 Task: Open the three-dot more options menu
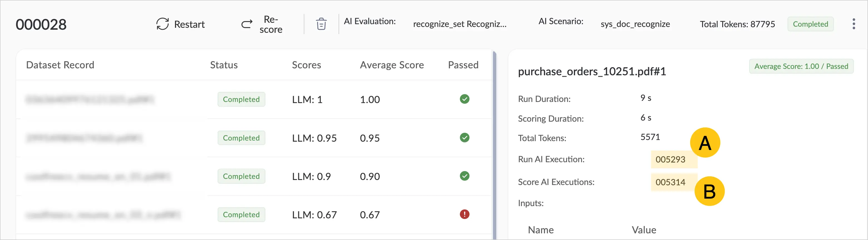854,24
